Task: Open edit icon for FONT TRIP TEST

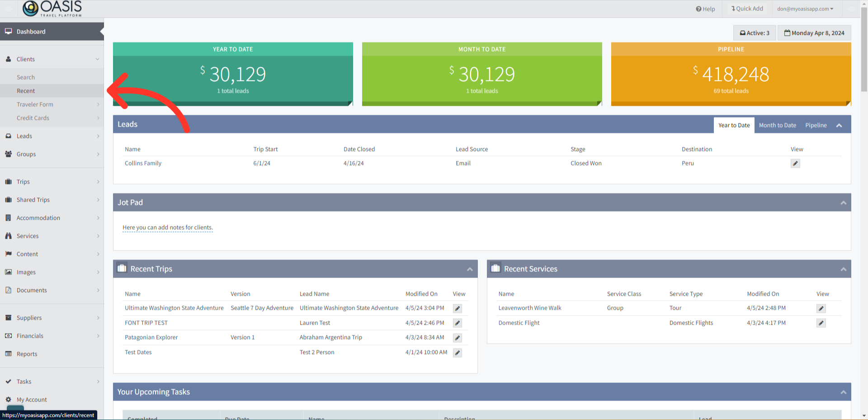Action: [x=458, y=323]
